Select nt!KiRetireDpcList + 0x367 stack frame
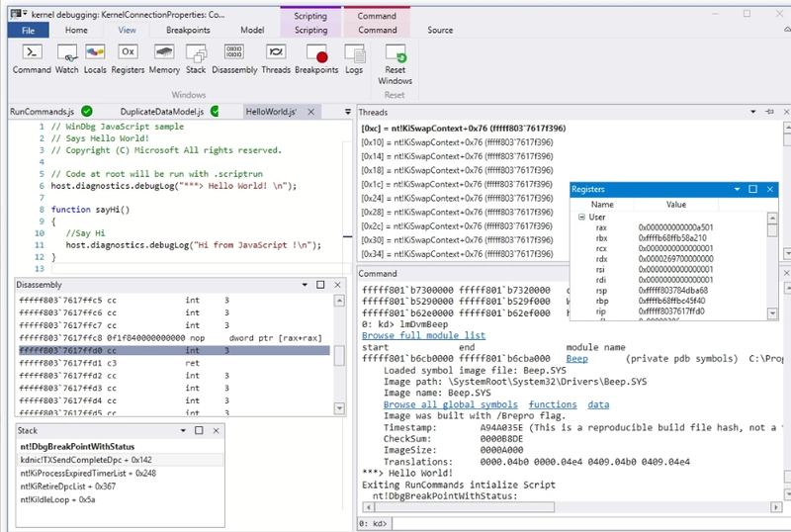 [67, 487]
